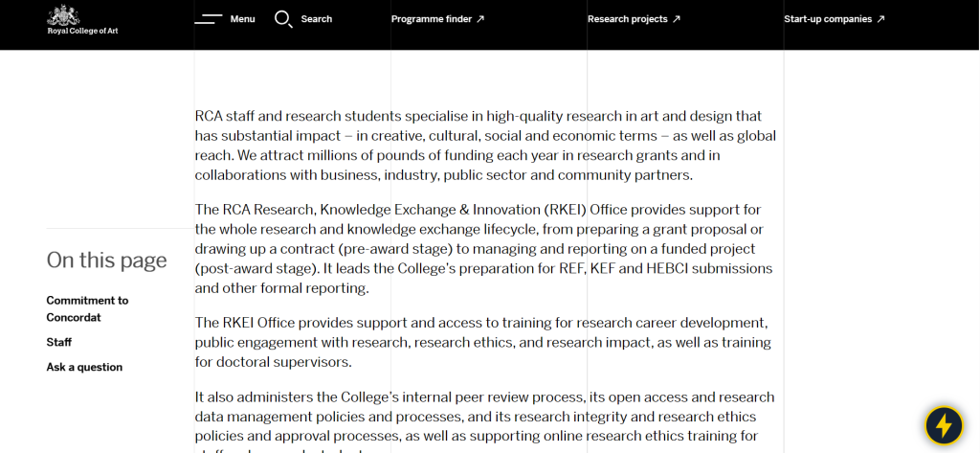The height and width of the screenshot is (453, 980).
Task: Click the On this page heading
Action: 106,260
